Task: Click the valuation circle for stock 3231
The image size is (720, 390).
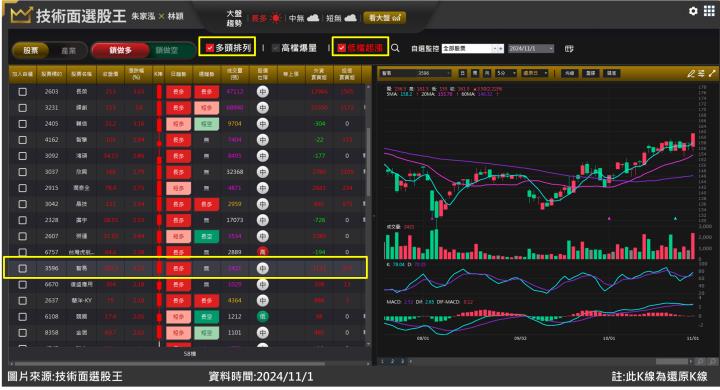Action: pyautogui.click(x=262, y=108)
